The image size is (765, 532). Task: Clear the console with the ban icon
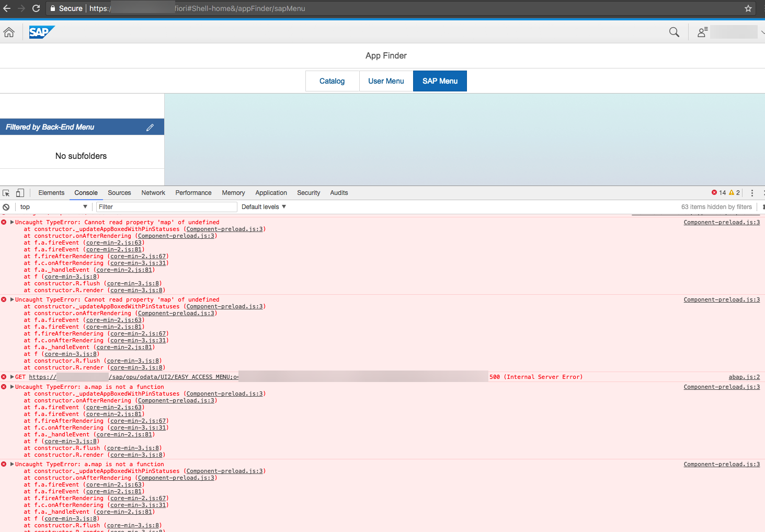[6, 207]
